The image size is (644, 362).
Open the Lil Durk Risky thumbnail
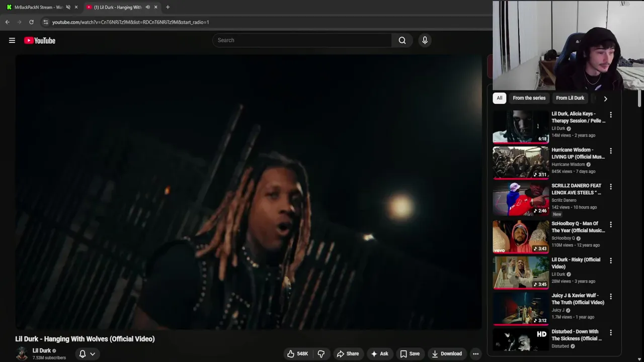pyautogui.click(x=521, y=273)
